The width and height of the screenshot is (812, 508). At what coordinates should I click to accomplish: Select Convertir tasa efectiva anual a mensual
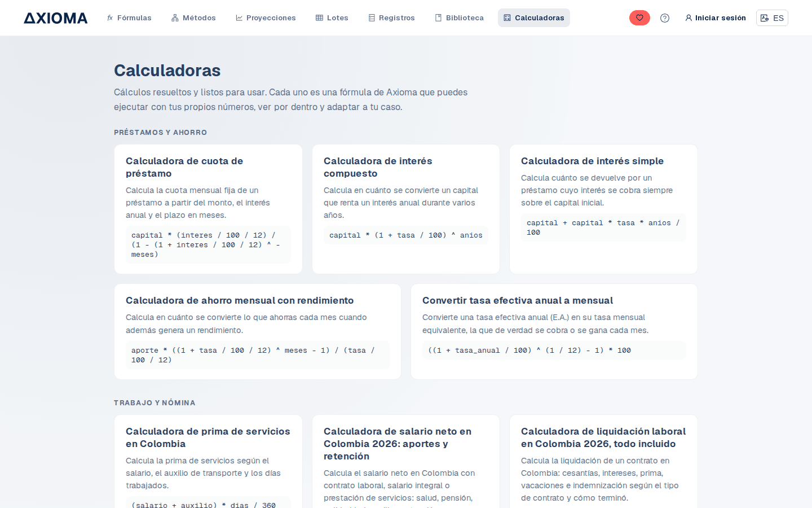tap(554, 332)
